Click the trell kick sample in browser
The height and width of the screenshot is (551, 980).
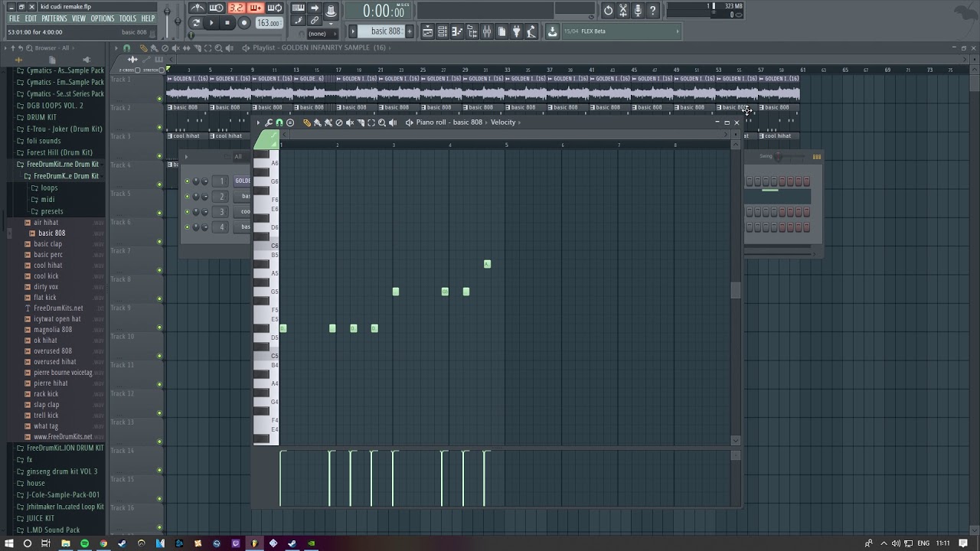point(46,416)
